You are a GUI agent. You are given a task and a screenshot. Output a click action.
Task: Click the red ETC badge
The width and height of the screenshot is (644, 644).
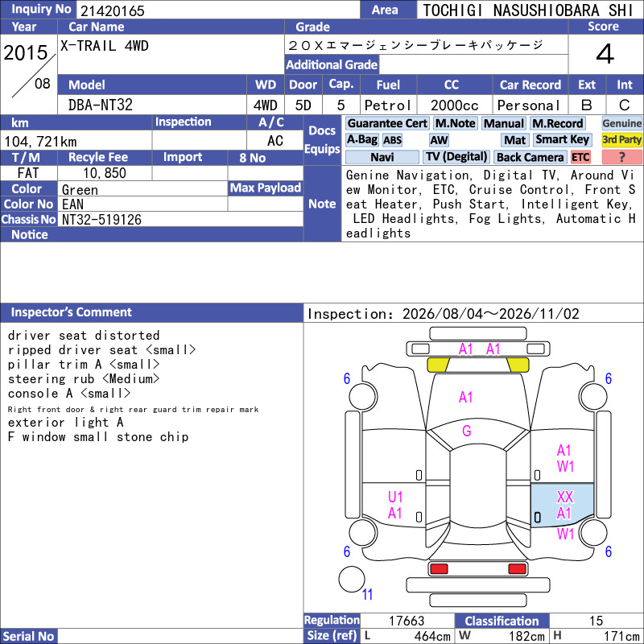pos(580,157)
